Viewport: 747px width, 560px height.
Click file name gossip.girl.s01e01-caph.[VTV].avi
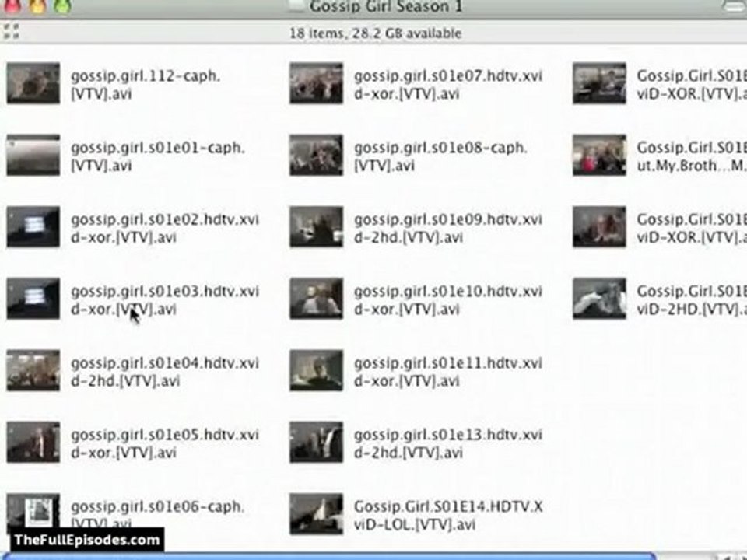click(x=158, y=156)
